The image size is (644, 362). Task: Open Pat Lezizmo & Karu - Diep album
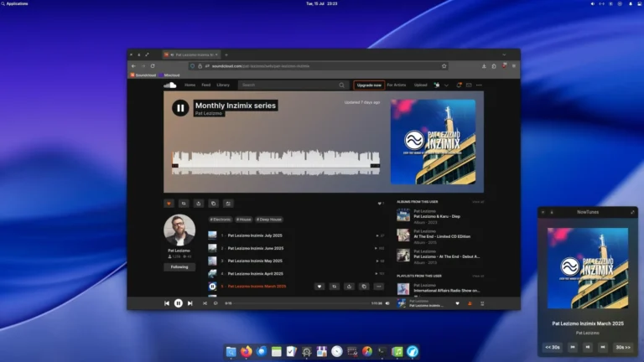tap(437, 216)
